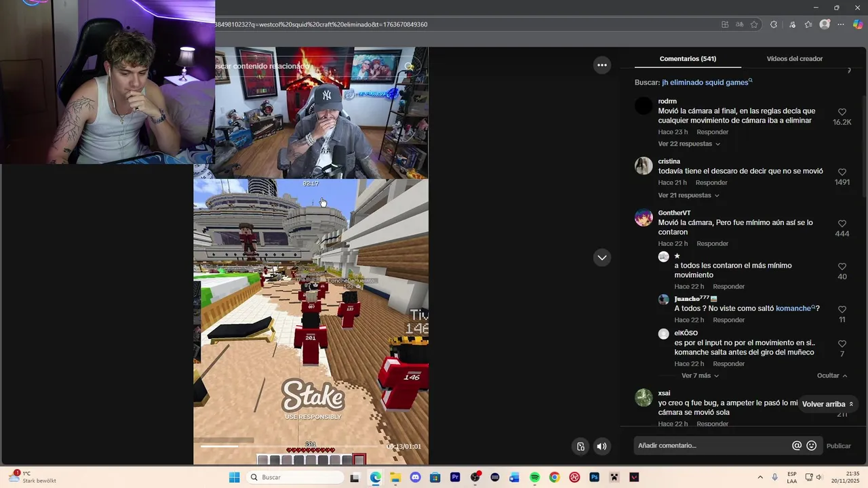Open the jh eliminado squid games search link
Screen dimensions: 868x488
point(707,82)
